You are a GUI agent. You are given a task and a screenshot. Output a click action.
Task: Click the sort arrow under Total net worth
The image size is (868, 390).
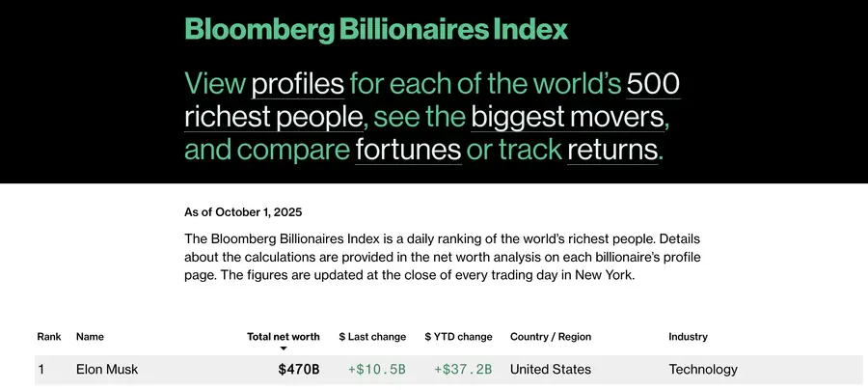tap(284, 348)
